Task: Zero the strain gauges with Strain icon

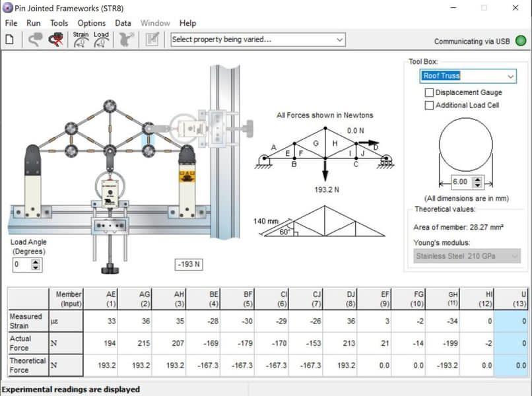Action: click(x=81, y=40)
